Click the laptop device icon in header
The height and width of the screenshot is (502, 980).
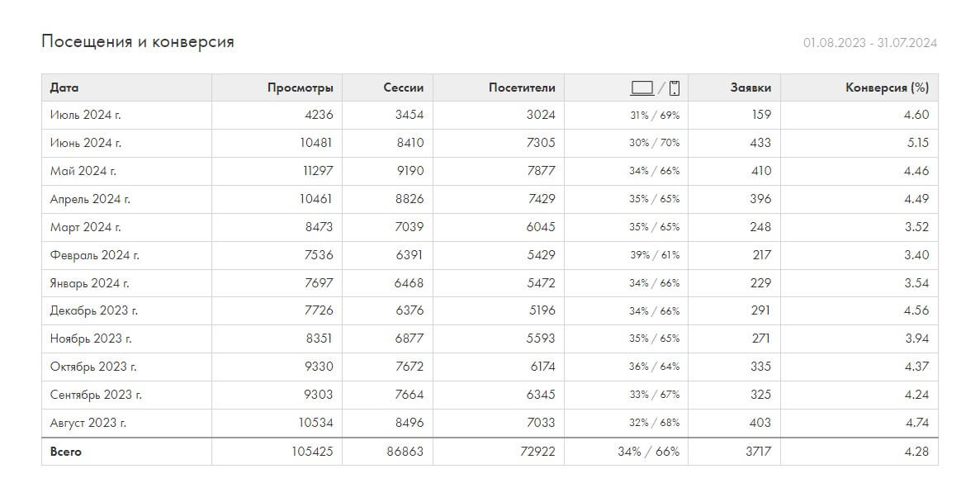(641, 88)
